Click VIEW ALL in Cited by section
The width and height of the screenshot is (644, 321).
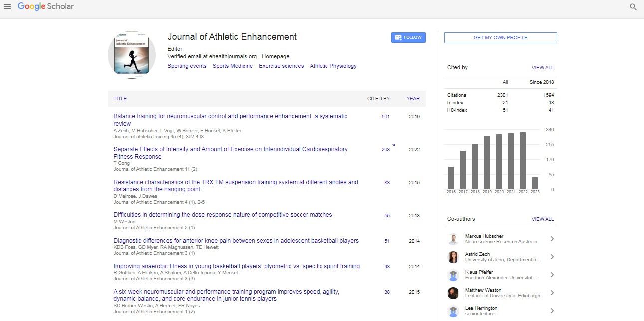[543, 68]
